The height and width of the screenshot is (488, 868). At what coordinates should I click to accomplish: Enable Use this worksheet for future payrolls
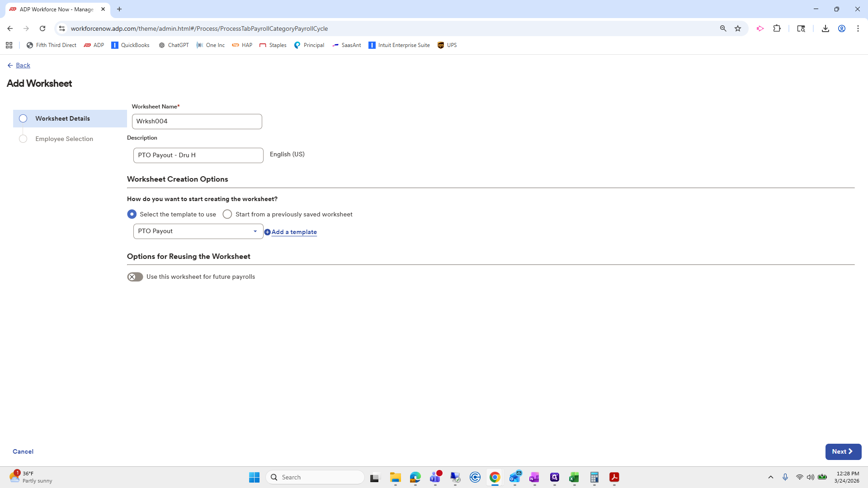coord(135,277)
